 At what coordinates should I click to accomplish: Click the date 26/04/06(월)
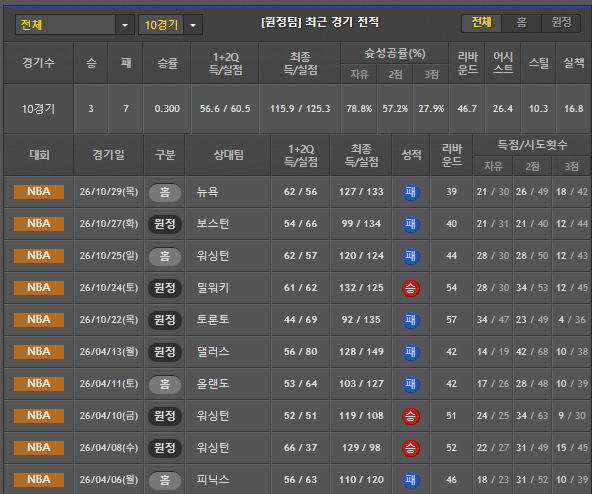(x=109, y=480)
